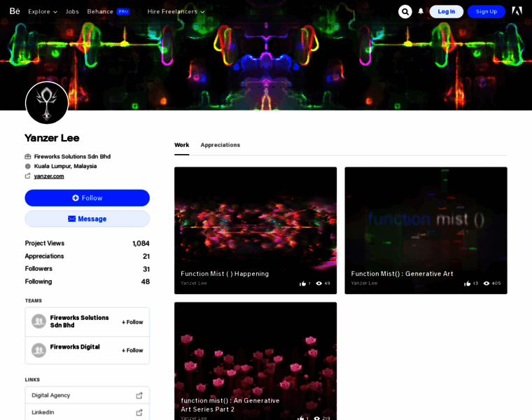Click the external link icon beside yanzer.com
Screen dimensions: 532x420
pos(28,176)
